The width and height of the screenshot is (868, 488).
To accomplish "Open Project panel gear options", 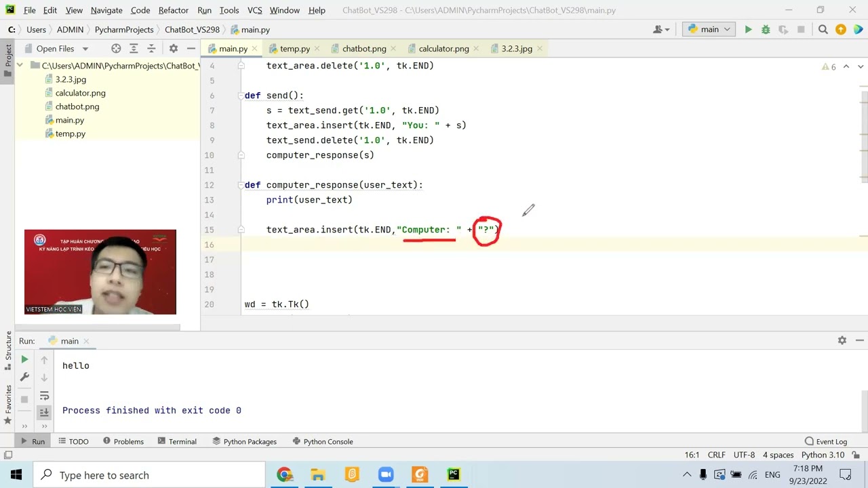I will pos(174,49).
